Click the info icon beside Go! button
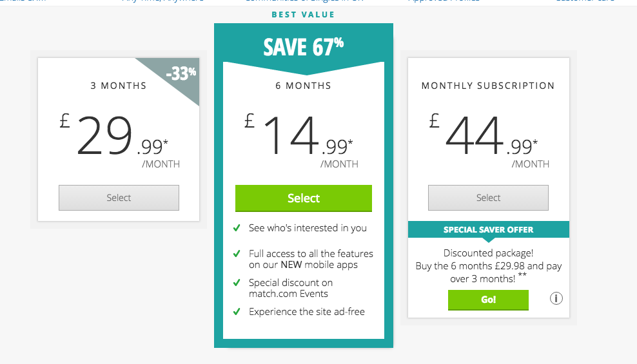Viewport: 637px width, 364px height. [x=556, y=299]
